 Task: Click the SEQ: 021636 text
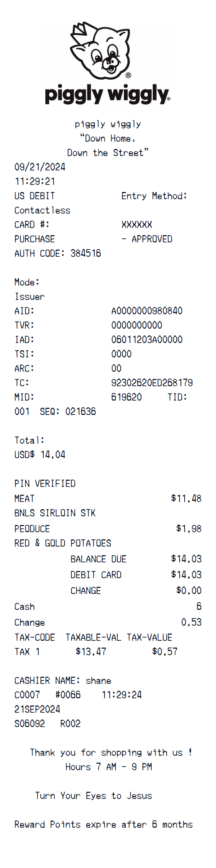point(68,411)
